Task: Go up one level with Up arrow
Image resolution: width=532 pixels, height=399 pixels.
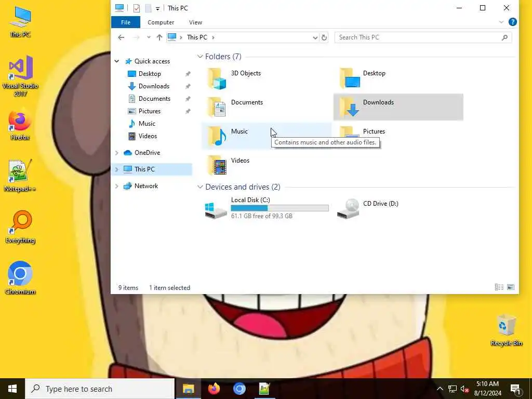Action: [x=159, y=37]
